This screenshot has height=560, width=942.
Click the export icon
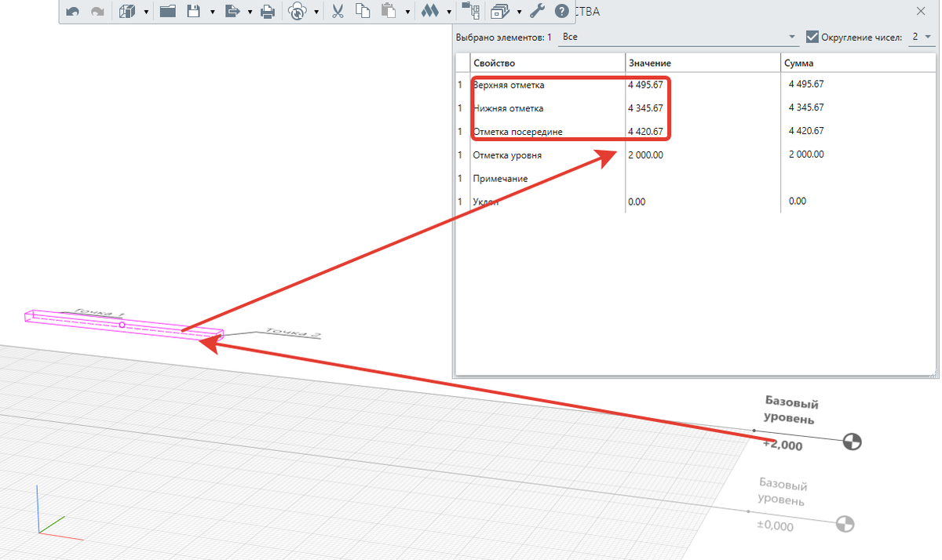coord(232,12)
